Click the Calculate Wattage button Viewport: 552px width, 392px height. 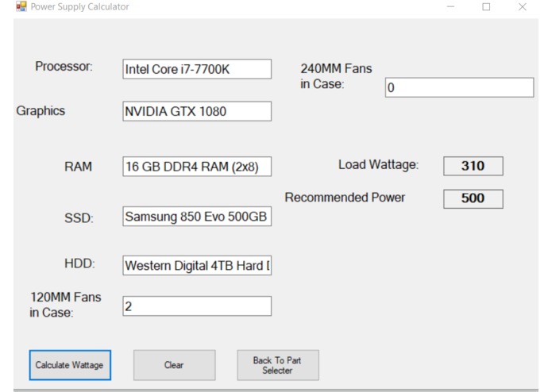click(x=70, y=365)
